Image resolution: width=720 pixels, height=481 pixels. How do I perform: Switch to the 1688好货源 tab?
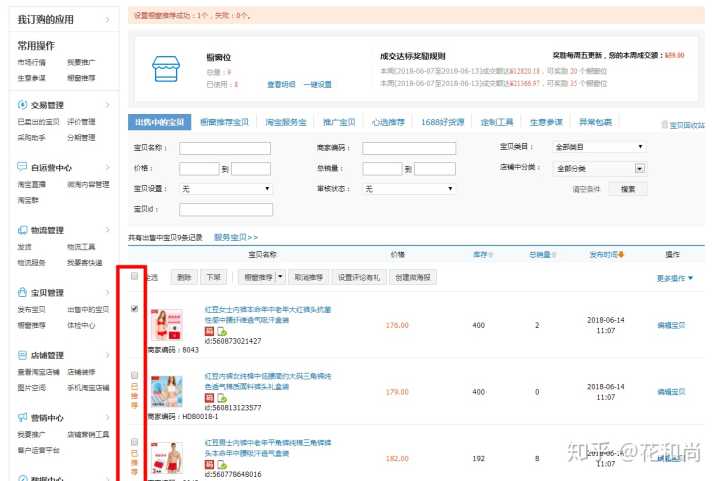pos(444,122)
